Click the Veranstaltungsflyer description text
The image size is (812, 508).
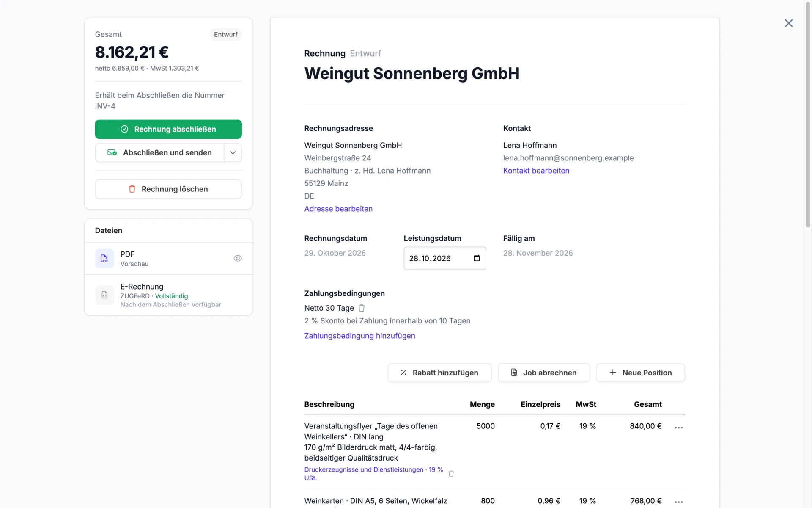click(x=371, y=442)
